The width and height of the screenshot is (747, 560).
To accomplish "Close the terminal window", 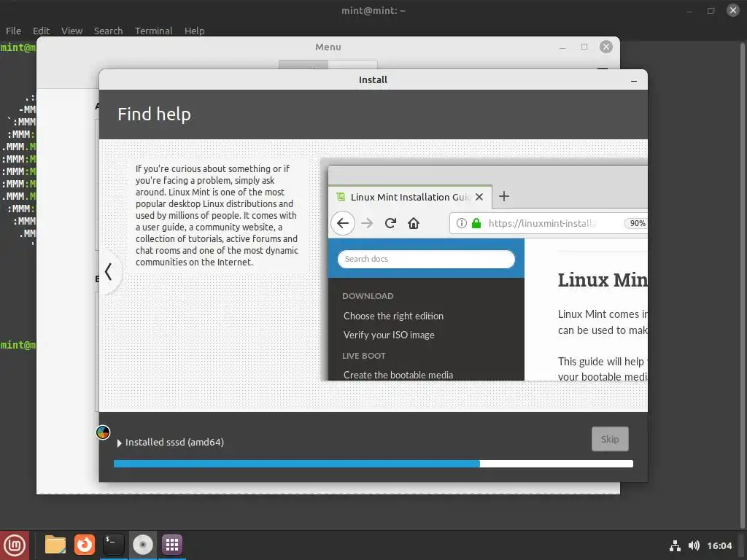I will [732, 10].
